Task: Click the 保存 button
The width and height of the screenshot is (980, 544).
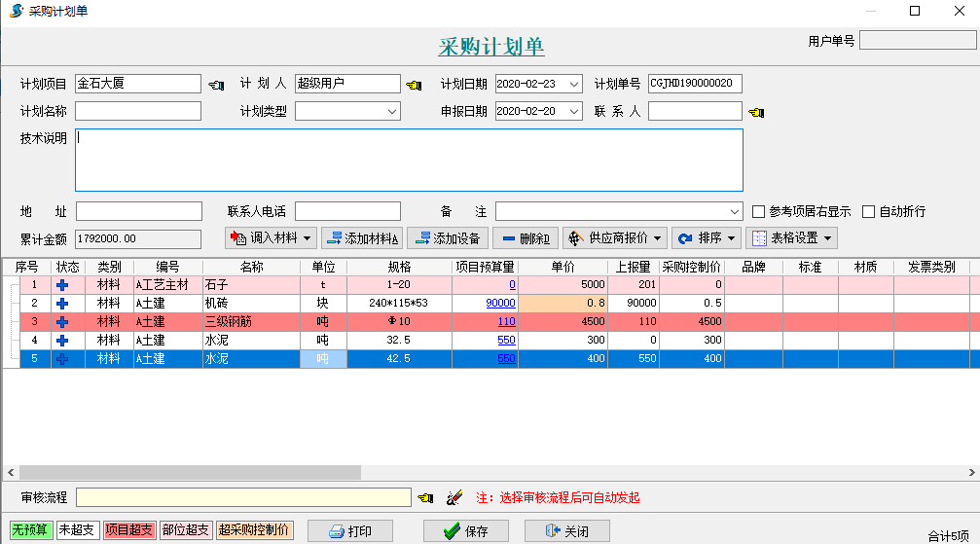Action: (x=465, y=531)
